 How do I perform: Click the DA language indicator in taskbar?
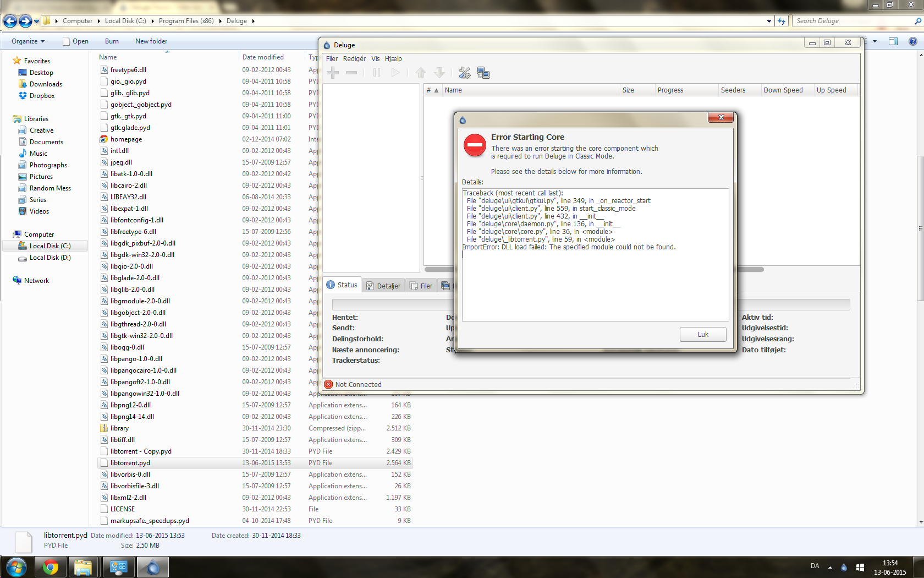[815, 566]
